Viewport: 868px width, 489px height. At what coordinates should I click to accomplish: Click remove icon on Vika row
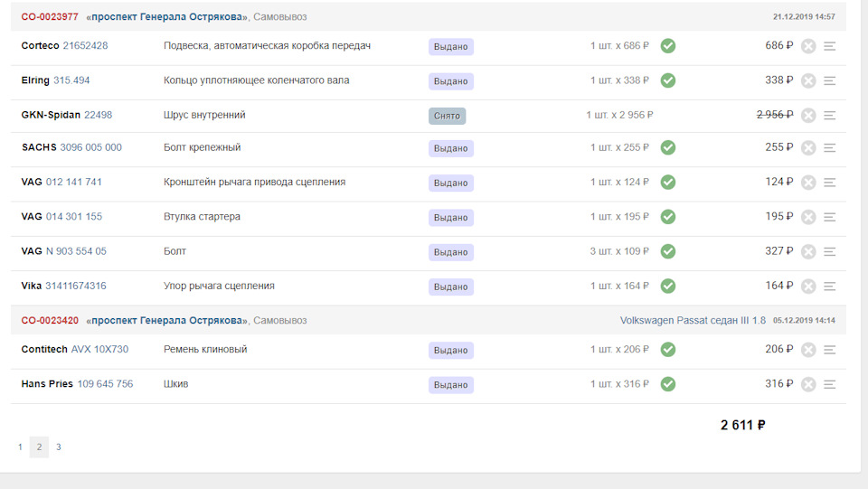(808, 287)
